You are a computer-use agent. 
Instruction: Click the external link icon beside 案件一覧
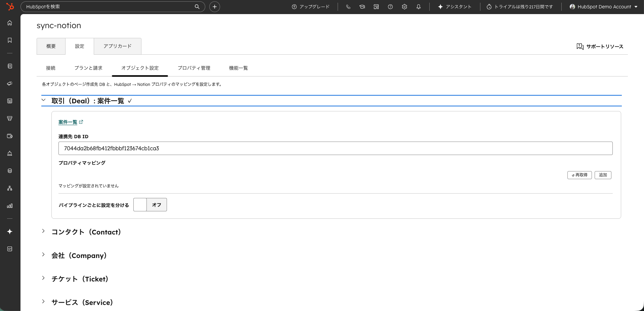[81, 122]
